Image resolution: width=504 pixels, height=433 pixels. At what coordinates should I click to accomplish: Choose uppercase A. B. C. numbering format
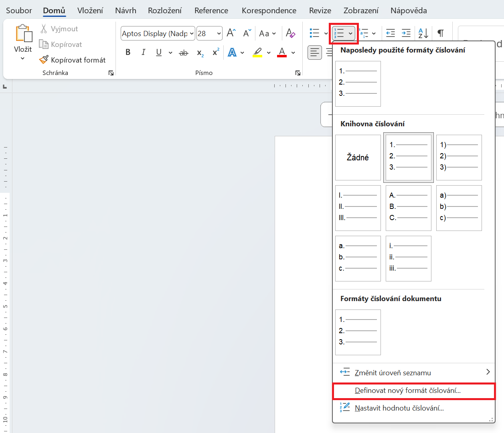pyautogui.click(x=409, y=208)
